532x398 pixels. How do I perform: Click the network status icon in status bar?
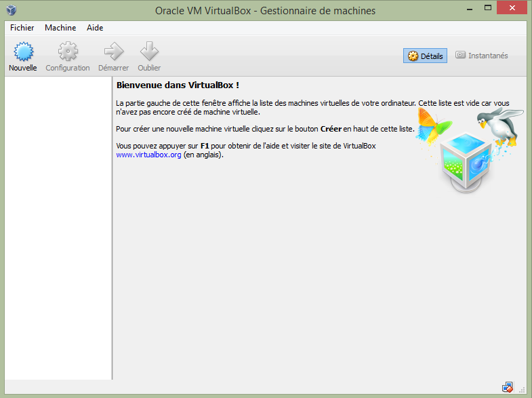pos(508,387)
